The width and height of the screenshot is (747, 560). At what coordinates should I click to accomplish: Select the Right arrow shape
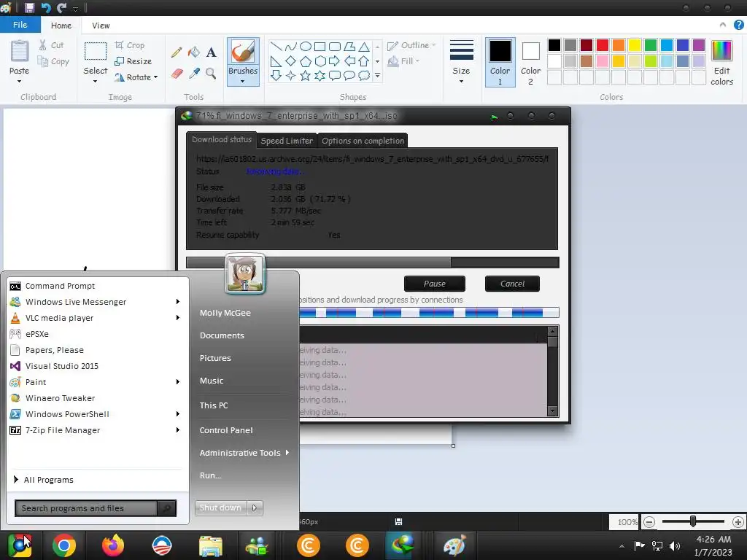click(x=334, y=61)
